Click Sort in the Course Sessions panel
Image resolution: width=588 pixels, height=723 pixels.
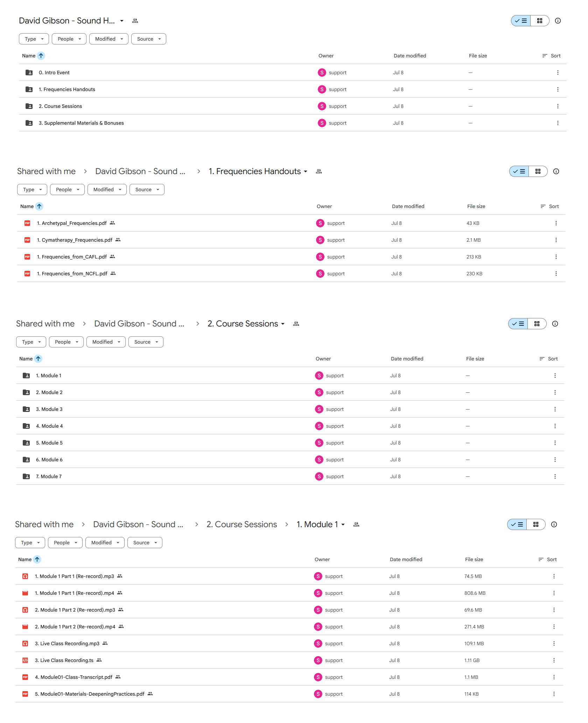click(548, 359)
